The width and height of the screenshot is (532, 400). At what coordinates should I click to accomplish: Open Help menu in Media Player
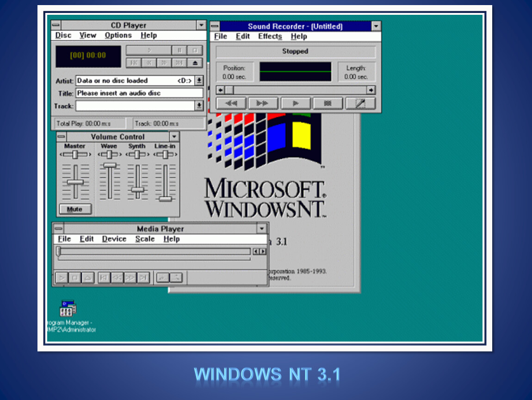pyautogui.click(x=171, y=239)
